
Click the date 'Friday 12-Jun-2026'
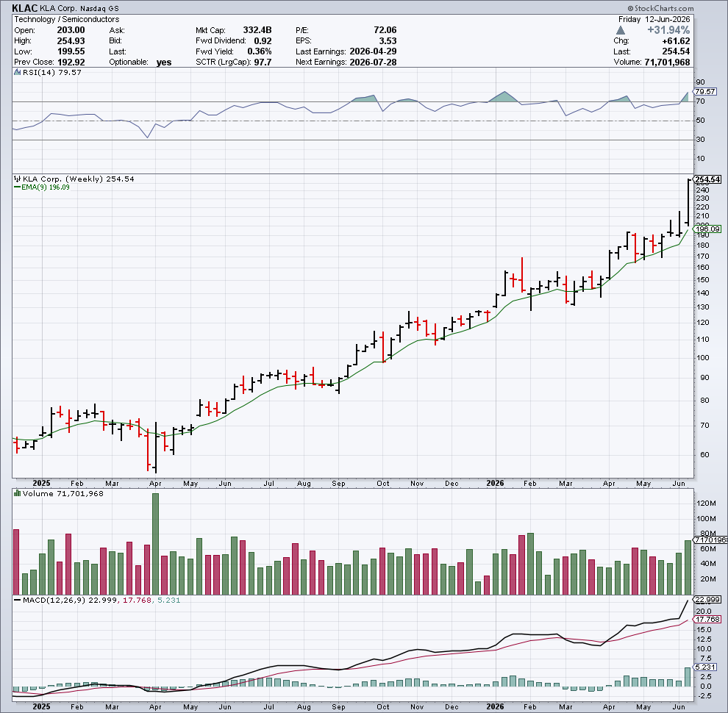click(654, 20)
